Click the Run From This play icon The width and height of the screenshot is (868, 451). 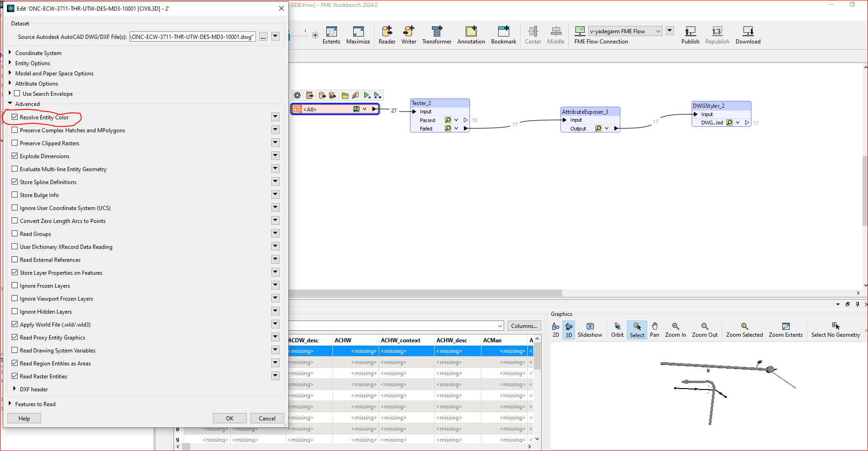pos(378,95)
